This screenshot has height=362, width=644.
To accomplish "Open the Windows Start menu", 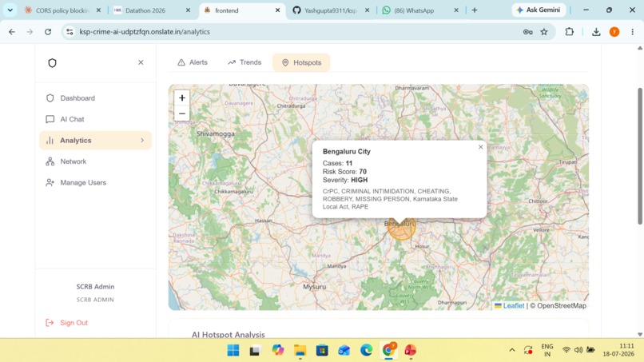I will (x=233, y=350).
